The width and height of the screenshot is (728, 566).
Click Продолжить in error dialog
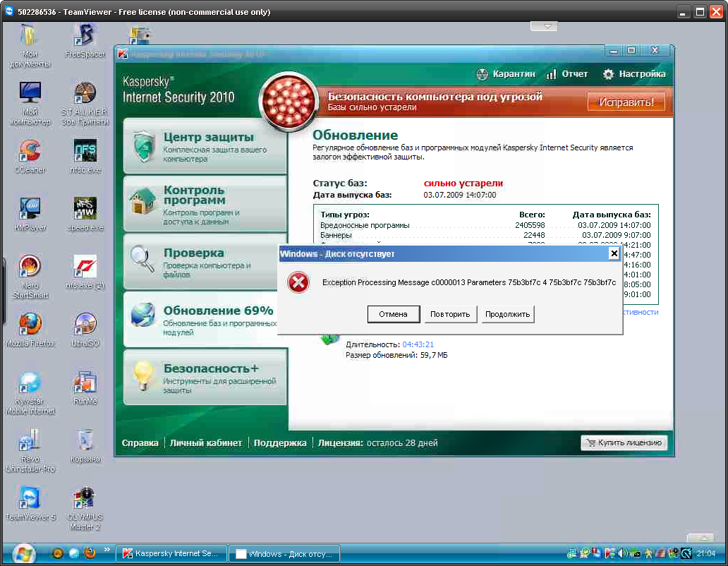pyautogui.click(x=507, y=314)
